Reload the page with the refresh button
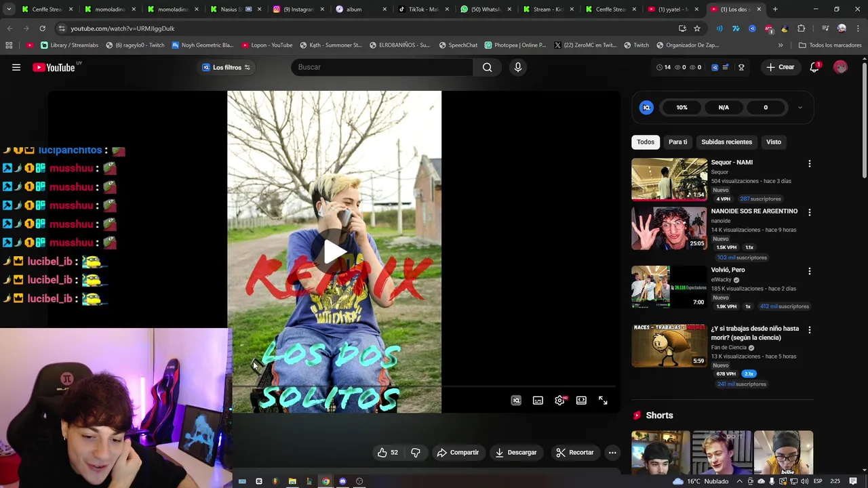The height and width of the screenshot is (488, 868). click(42, 28)
